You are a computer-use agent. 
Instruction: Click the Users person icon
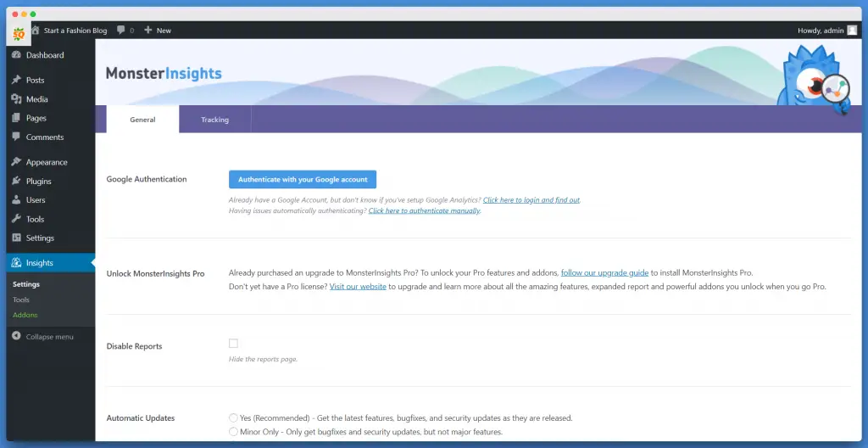point(16,199)
